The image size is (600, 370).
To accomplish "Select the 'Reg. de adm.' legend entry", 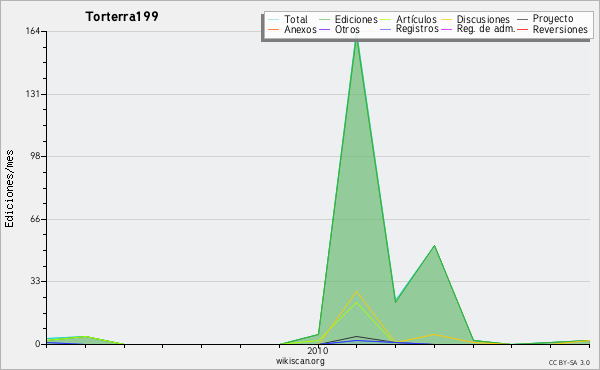I will (x=486, y=29).
